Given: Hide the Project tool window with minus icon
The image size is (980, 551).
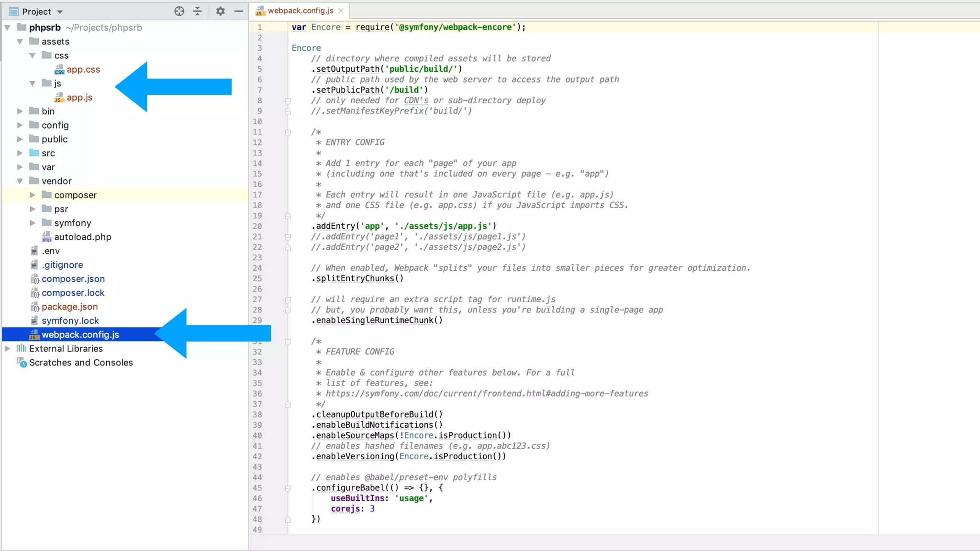Looking at the screenshot, I should pos(238,11).
